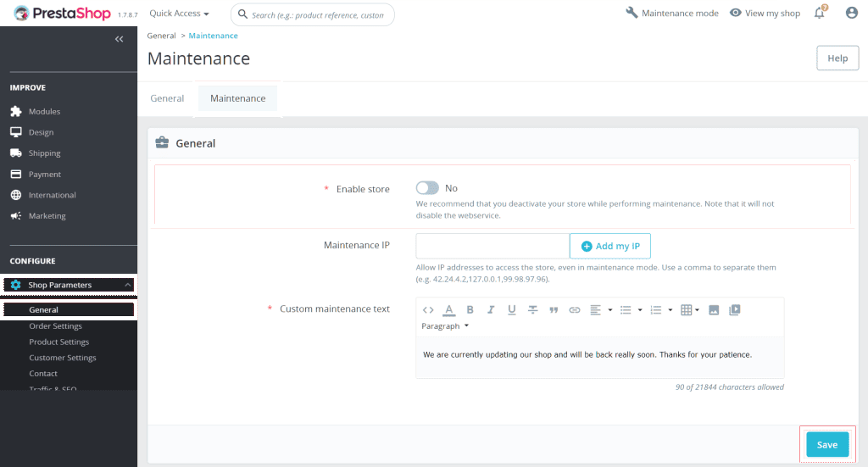Open the Quick Access dropdown
Viewport: 868px width, 467px height.
click(180, 14)
